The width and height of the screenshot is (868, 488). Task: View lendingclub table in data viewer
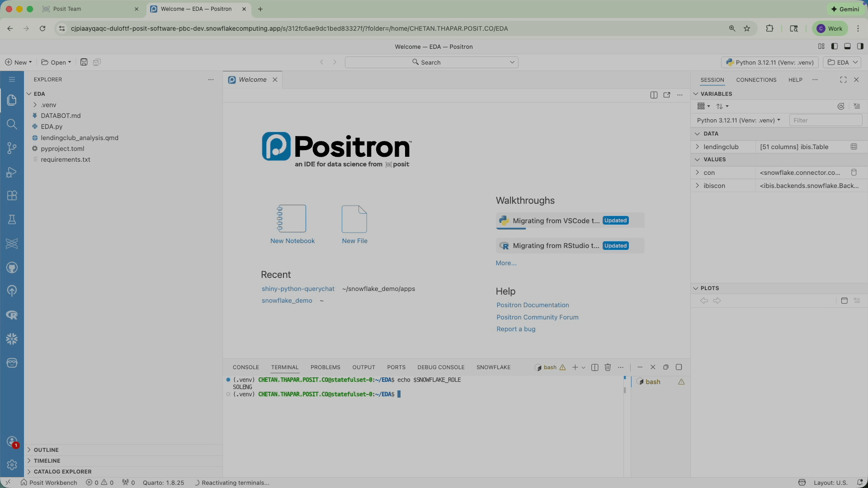coord(854,146)
